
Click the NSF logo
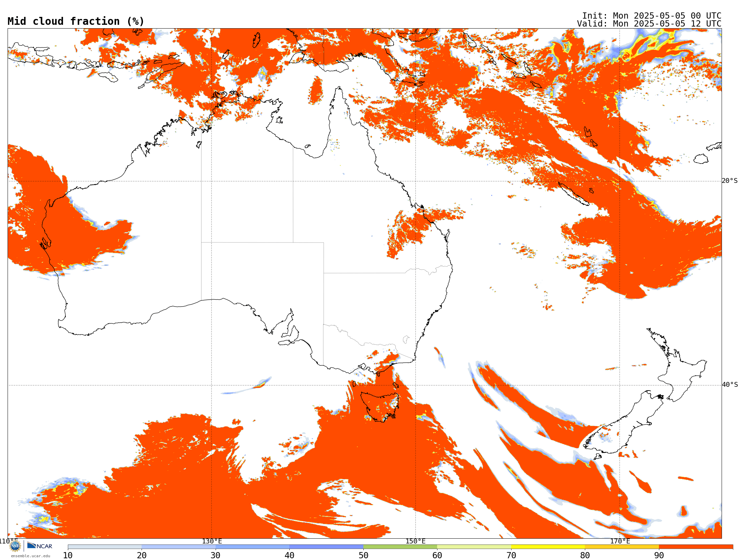[15, 546]
